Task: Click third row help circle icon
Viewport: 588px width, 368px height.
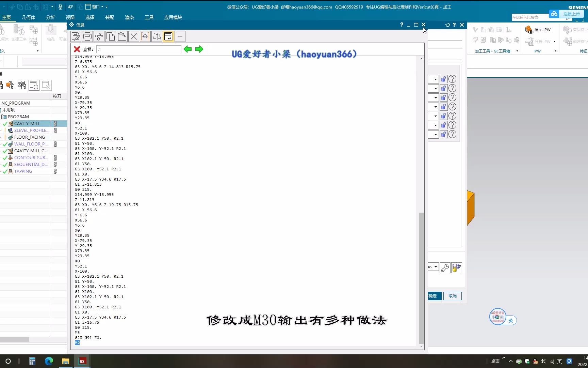Action: (x=452, y=98)
